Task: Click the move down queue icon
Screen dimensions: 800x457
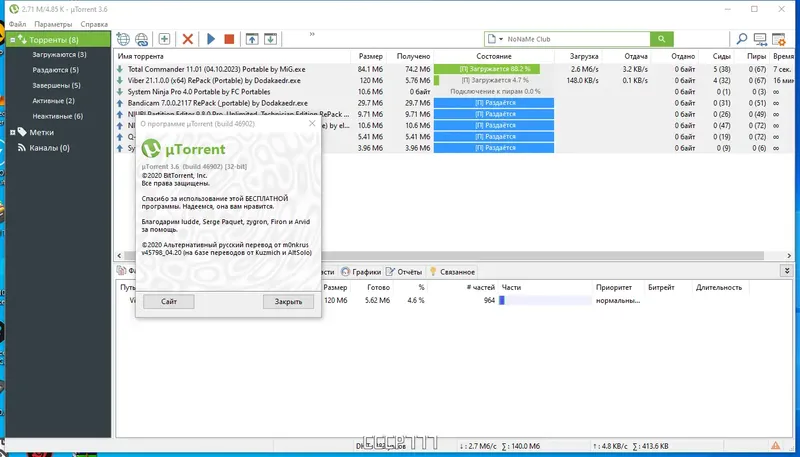Action: click(270, 39)
